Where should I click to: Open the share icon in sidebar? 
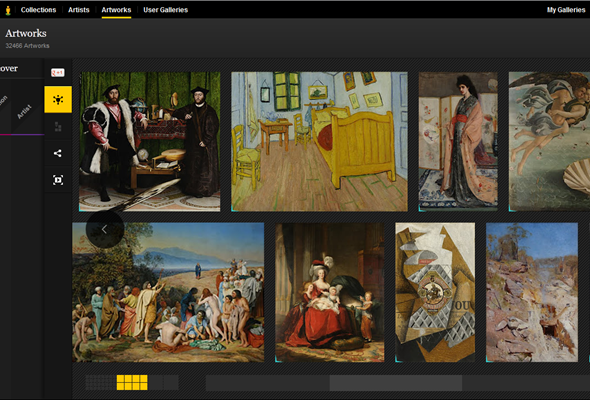(58, 153)
